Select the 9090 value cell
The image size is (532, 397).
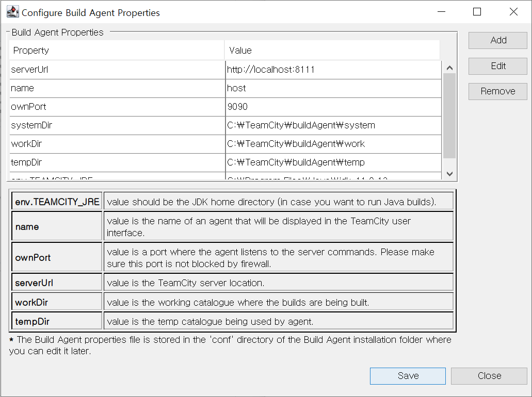click(333, 107)
